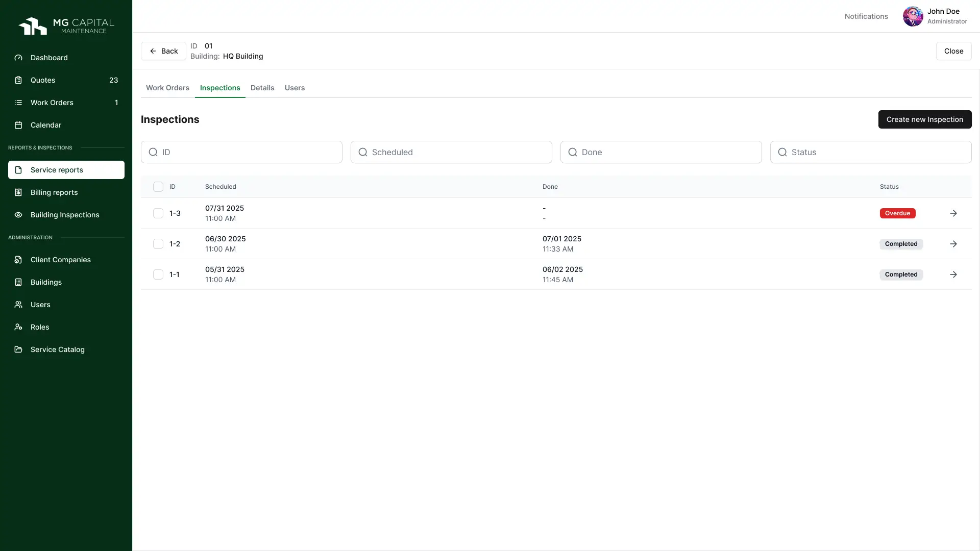Focus the Scheduled search field
Viewport: 980px width, 551px height.
coord(451,152)
